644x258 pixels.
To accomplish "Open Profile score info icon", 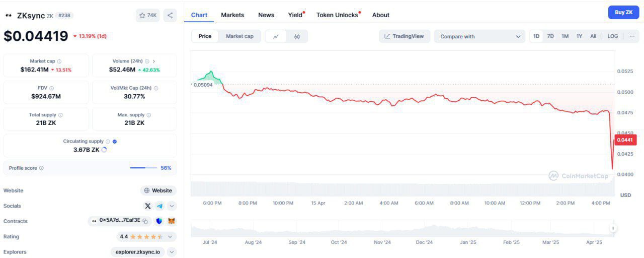I will (x=41, y=168).
